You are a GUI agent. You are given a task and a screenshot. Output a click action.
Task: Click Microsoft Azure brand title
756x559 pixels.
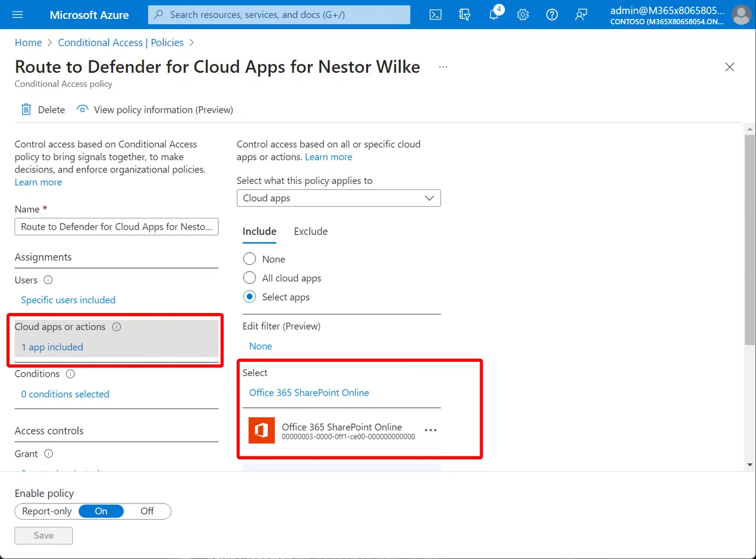pyautogui.click(x=89, y=15)
